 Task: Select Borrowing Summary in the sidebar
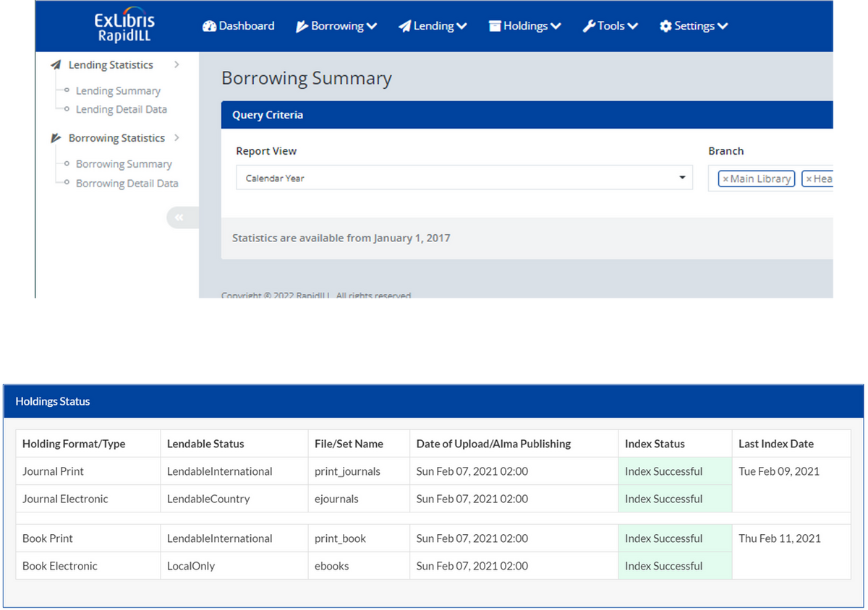coord(124,164)
